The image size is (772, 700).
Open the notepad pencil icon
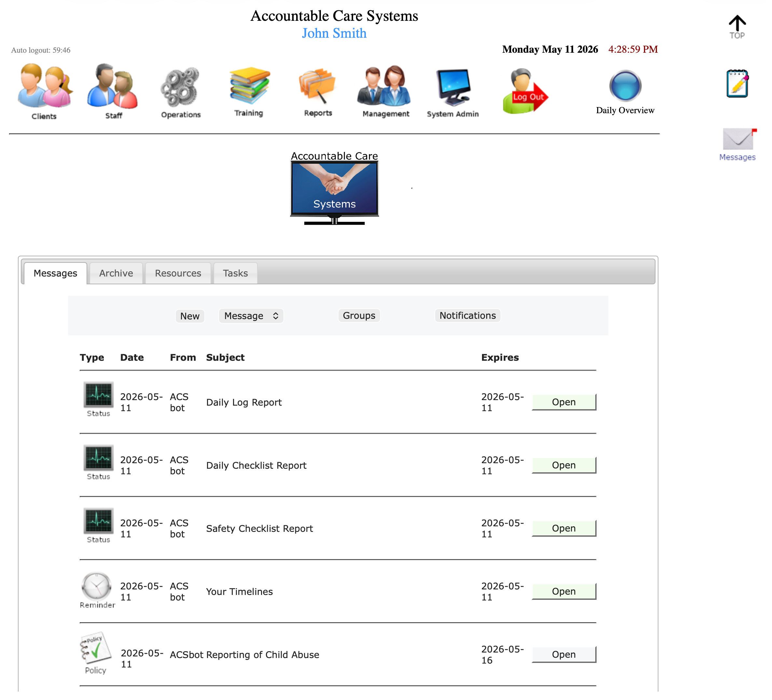point(738,83)
